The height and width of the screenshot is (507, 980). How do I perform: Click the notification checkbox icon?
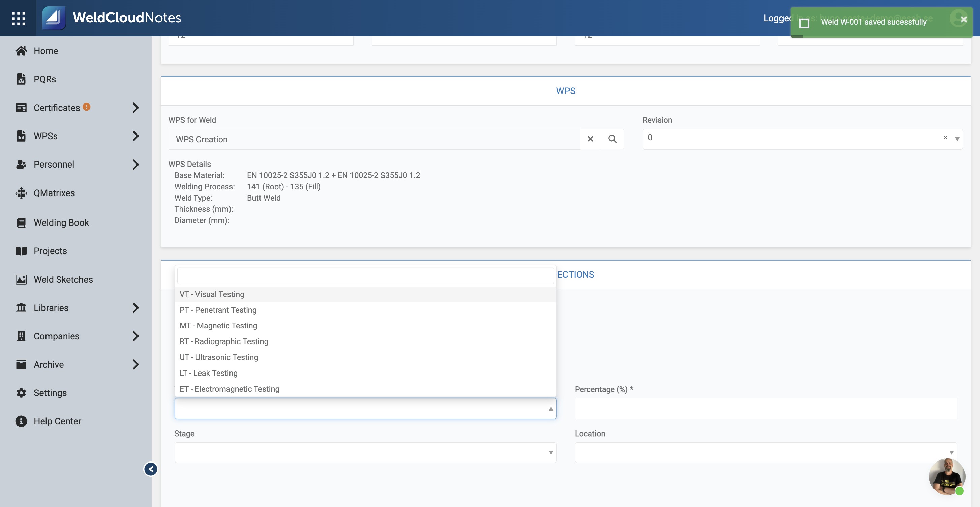[x=804, y=23]
